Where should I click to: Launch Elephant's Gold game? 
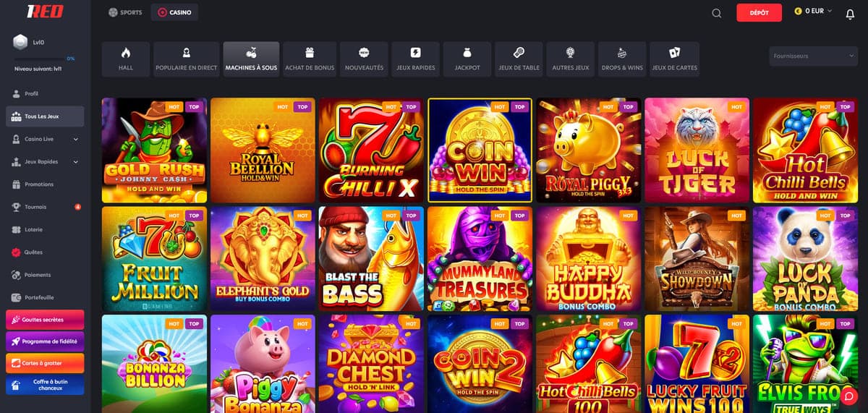coord(263,259)
